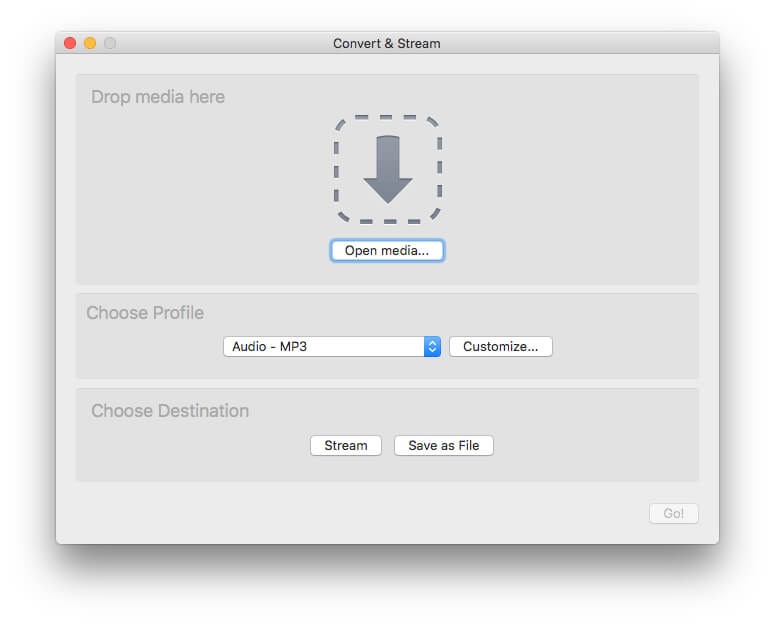The image size is (775, 624).
Task: Open the Customize... profile settings
Action: [x=500, y=347]
